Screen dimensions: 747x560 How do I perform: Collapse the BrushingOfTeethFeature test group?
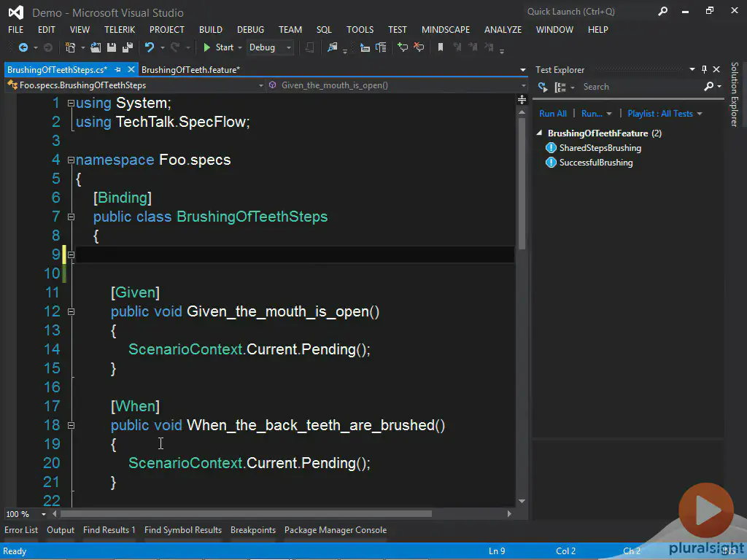540,133
